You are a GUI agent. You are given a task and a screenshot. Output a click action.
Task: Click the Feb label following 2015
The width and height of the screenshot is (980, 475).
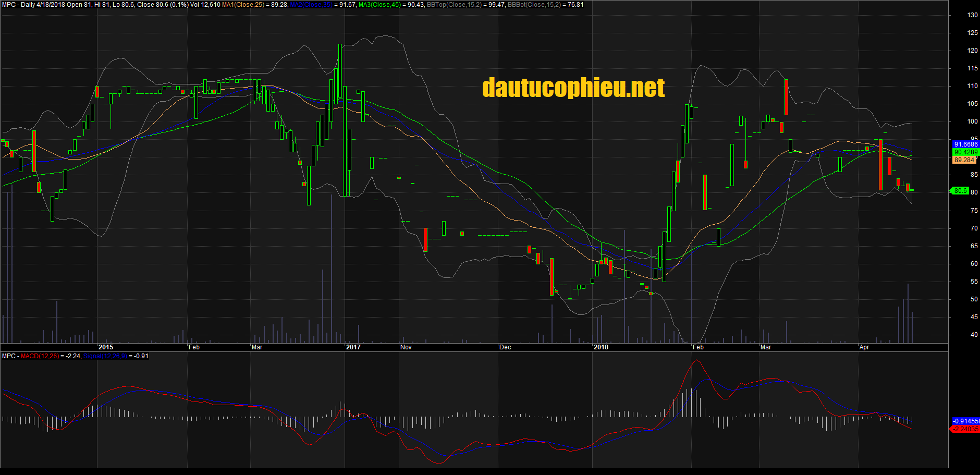(x=194, y=347)
